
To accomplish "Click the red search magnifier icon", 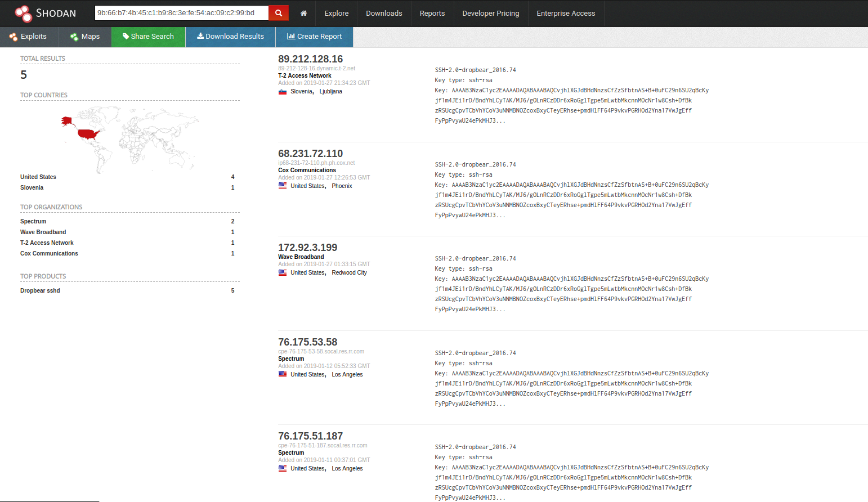I will [x=278, y=12].
